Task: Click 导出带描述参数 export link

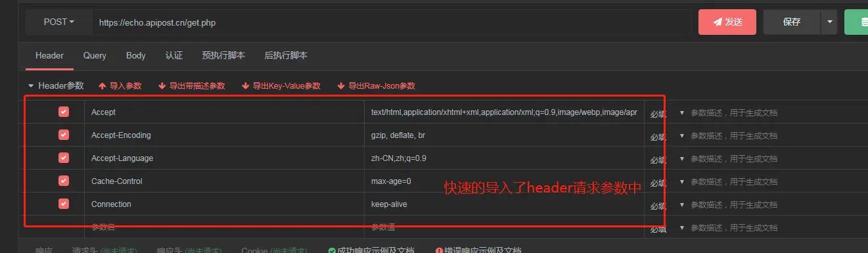Action: pos(192,86)
